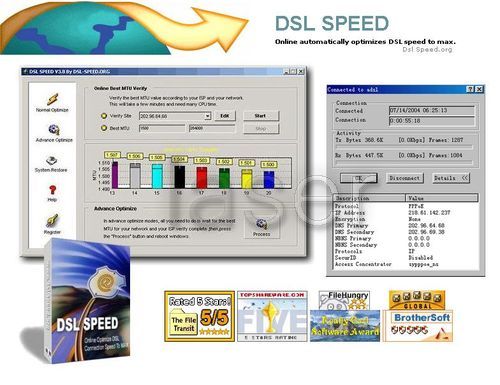Select the Encryption None row
The height and width of the screenshot is (385, 500).
406,219
